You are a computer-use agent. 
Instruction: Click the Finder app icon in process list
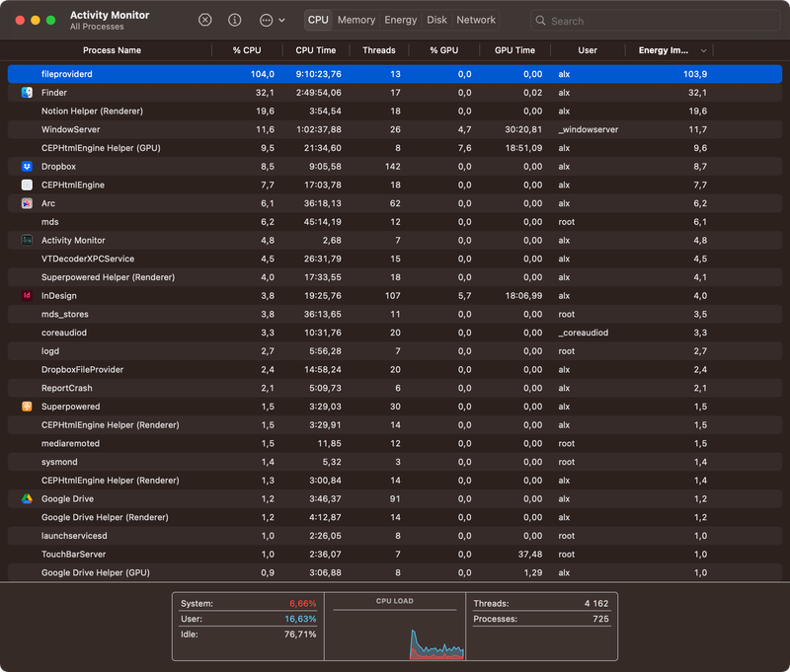pos(27,93)
